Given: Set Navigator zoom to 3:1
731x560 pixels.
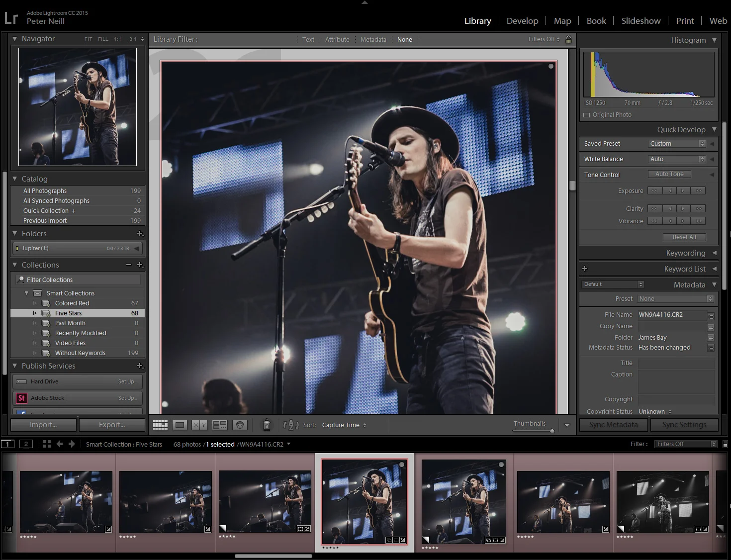Looking at the screenshot, I should point(133,39).
